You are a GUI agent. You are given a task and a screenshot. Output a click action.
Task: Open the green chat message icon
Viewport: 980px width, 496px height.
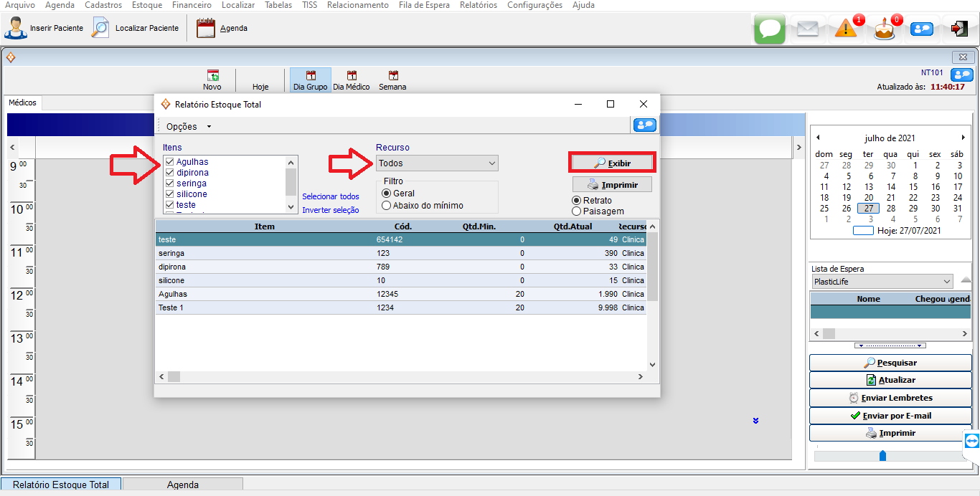(x=770, y=29)
